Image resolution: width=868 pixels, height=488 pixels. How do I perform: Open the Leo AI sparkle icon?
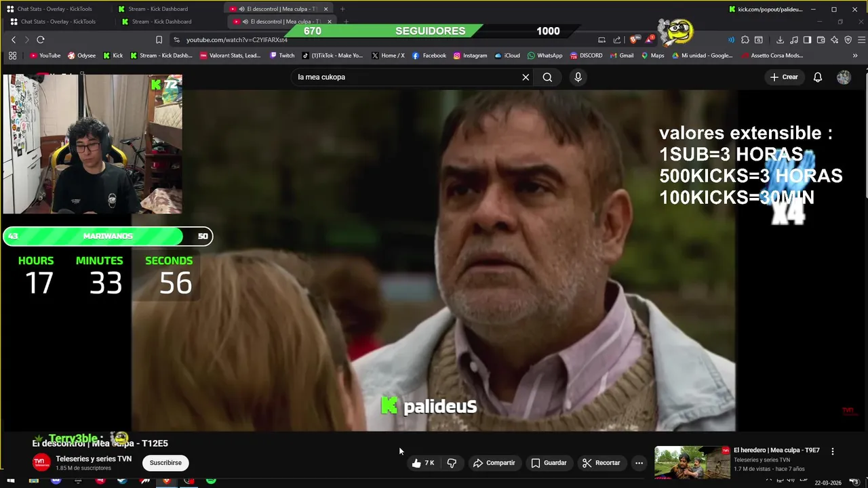[834, 40]
